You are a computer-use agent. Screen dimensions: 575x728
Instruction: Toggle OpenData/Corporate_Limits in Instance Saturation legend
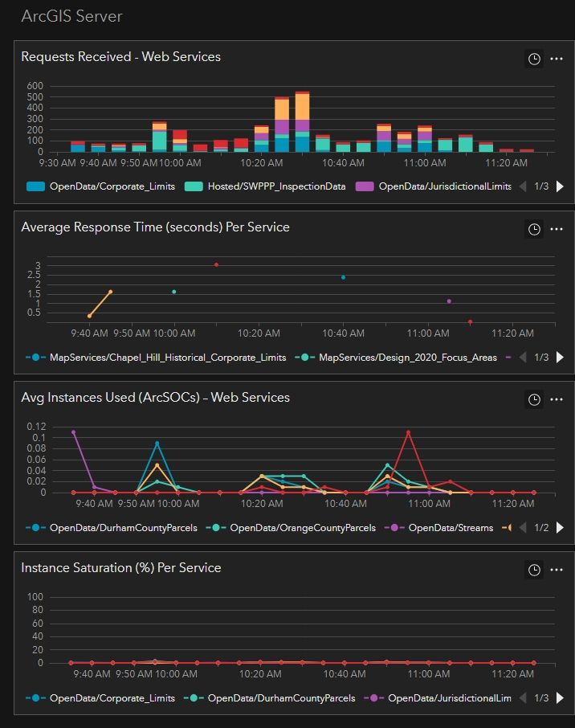[x=100, y=698]
